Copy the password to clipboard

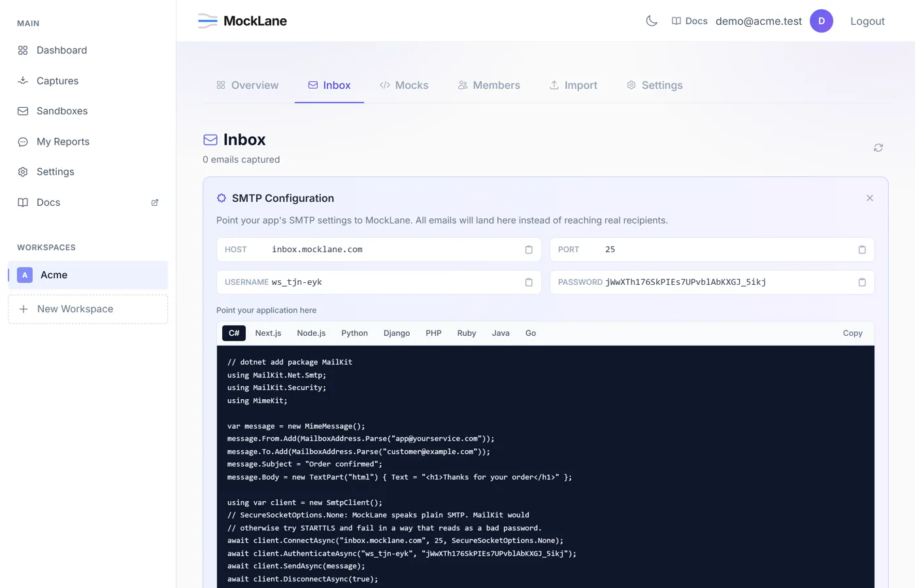(862, 282)
